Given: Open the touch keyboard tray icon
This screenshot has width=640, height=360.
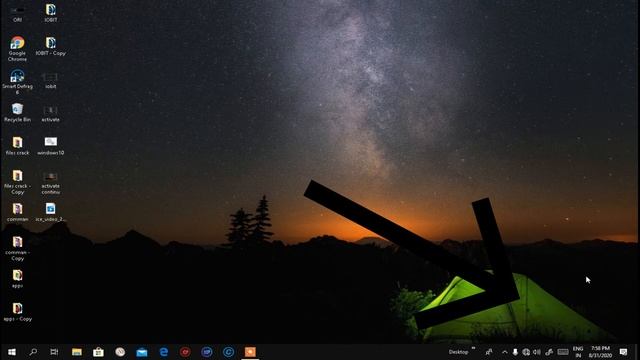Looking at the screenshot, I should pos(563,352).
